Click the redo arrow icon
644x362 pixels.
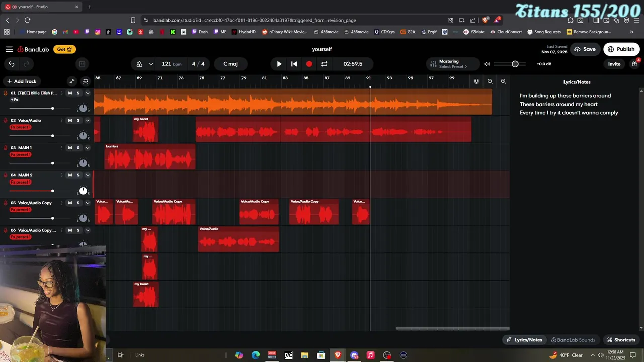point(26,64)
